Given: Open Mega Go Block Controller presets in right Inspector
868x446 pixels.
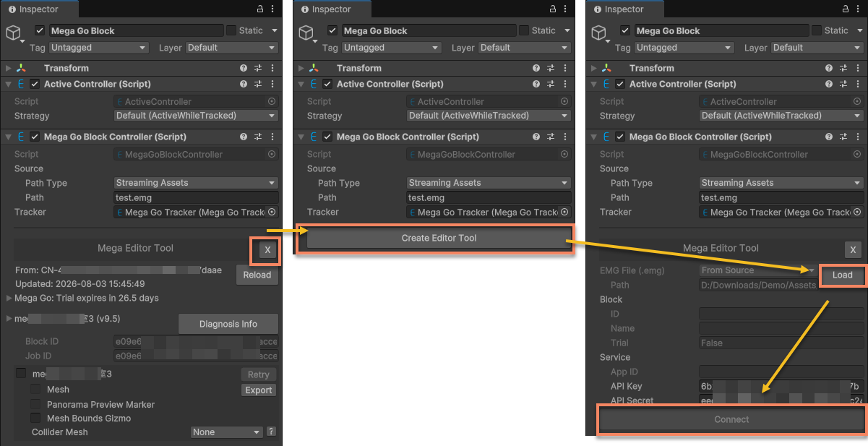Looking at the screenshot, I should pos(843,137).
